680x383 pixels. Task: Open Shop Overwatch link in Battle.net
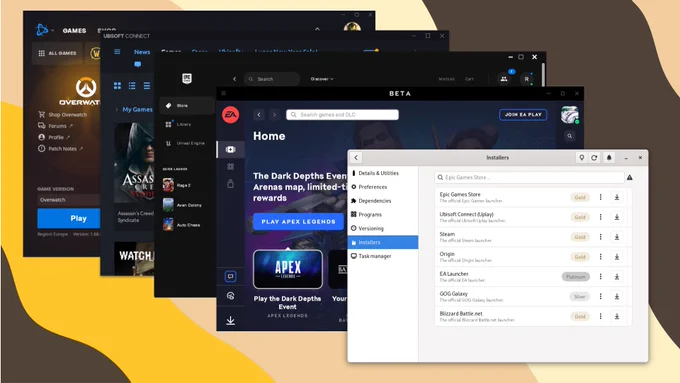click(63, 115)
